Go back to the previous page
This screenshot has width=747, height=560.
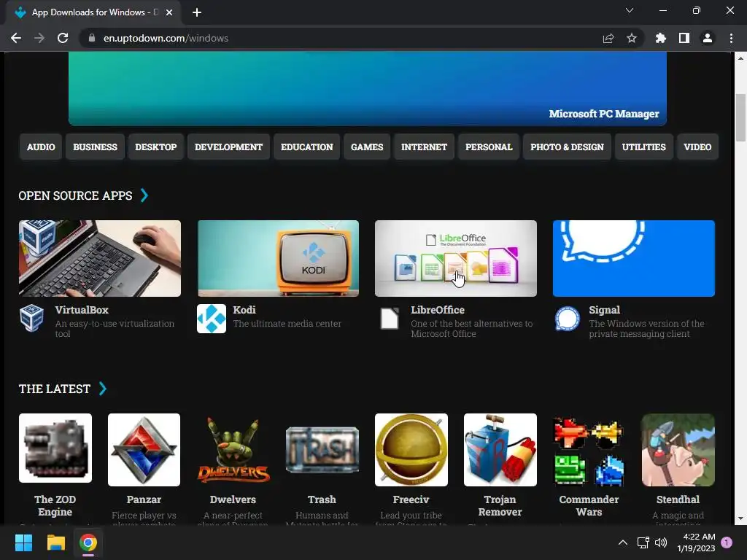[16, 38]
